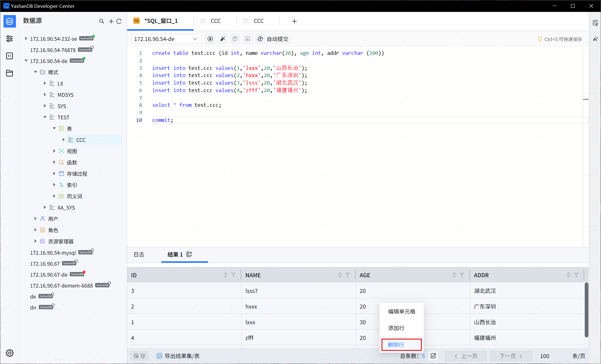Search data sources with magnifier icon
601x364 pixels.
pyautogui.click(x=101, y=21)
